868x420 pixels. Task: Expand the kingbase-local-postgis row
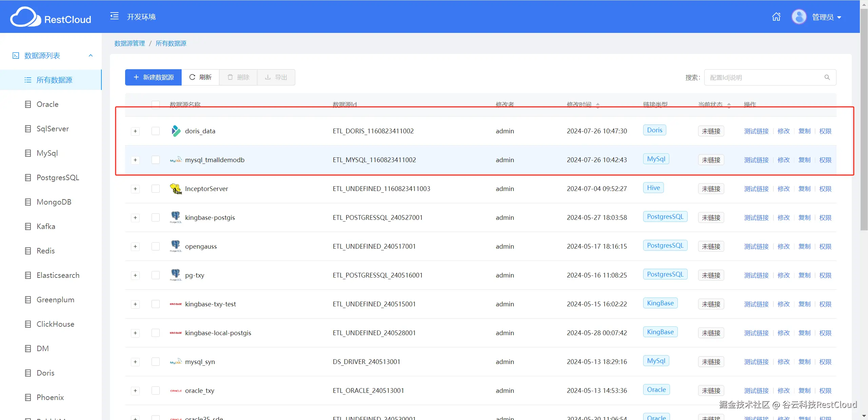point(135,333)
